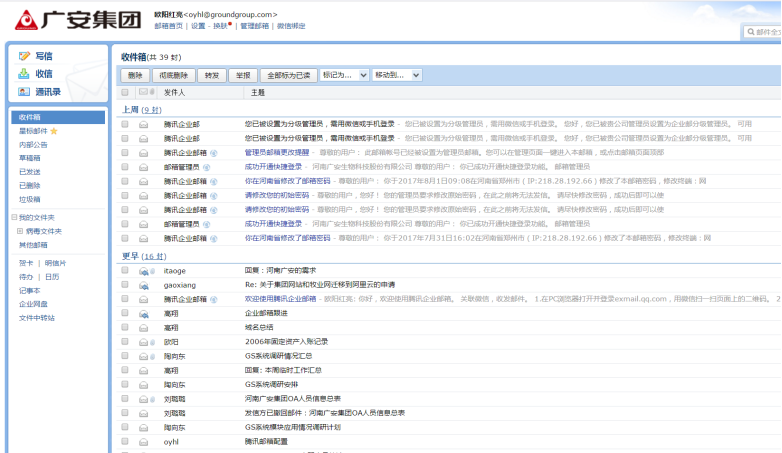Click the 通讯录 contacts card icon
Viewport: 782px width, 453px height.
(x=24, y=92)
